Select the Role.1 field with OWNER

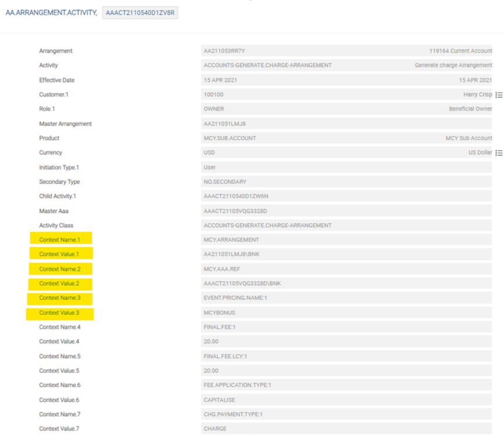345,109
